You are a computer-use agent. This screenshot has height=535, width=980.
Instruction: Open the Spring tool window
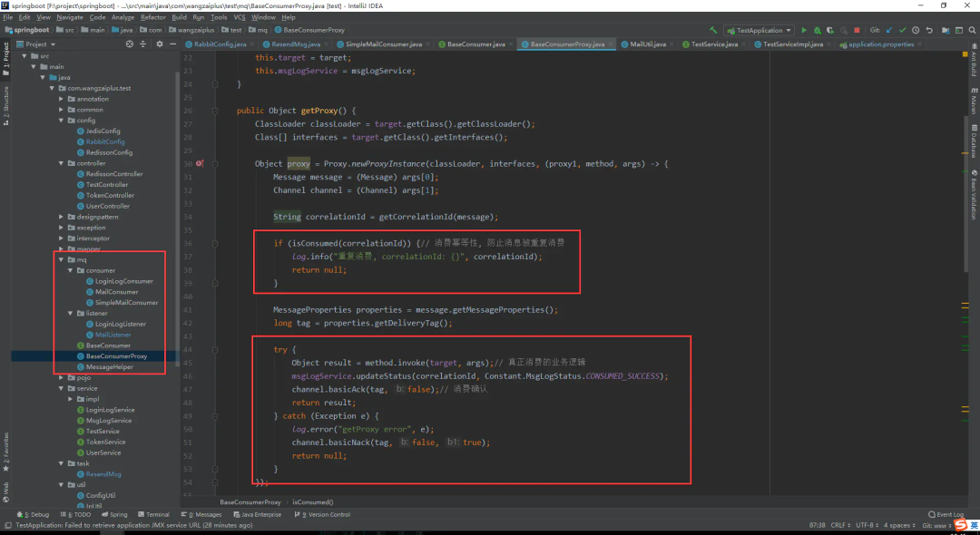tap(114, 514)
